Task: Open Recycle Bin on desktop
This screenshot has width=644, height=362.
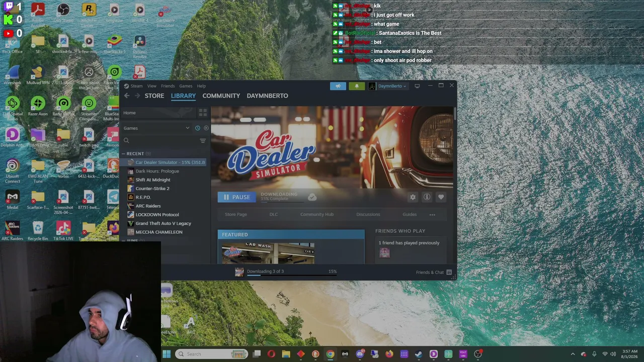Action: tap(38, 231)
